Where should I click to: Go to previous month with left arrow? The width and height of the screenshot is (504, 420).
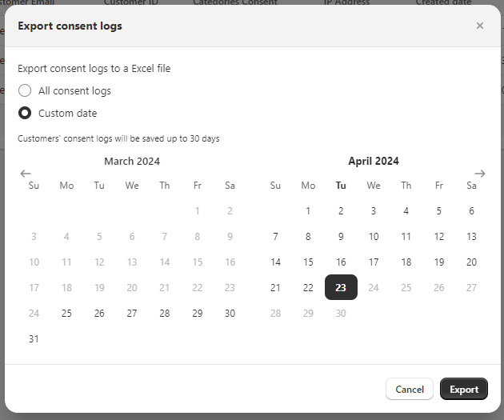[26, 174]
